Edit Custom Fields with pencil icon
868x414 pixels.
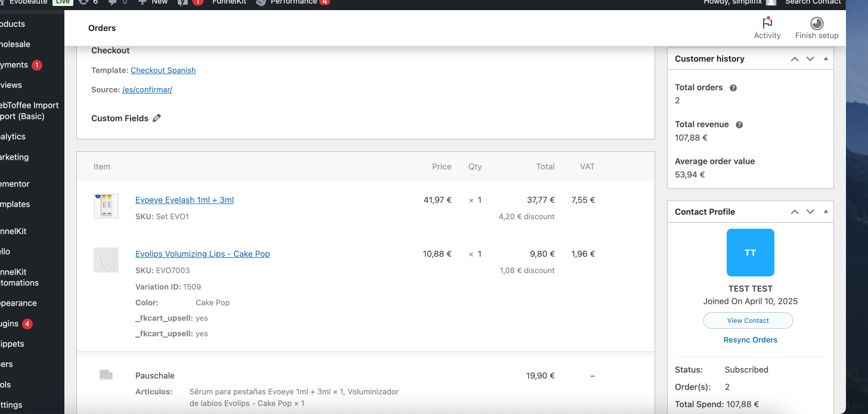pos(157,118)
